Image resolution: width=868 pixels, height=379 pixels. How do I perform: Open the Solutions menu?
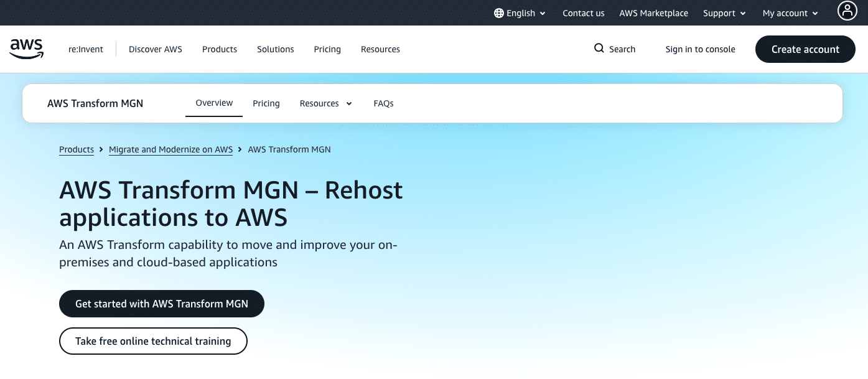pyautogui.click(x=276, y=49)
